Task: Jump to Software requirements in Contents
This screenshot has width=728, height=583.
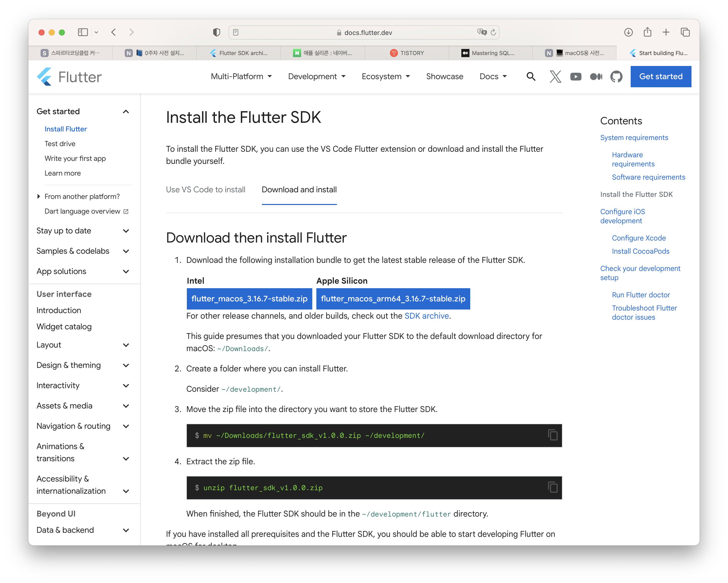Action: (x=649, y=177)
